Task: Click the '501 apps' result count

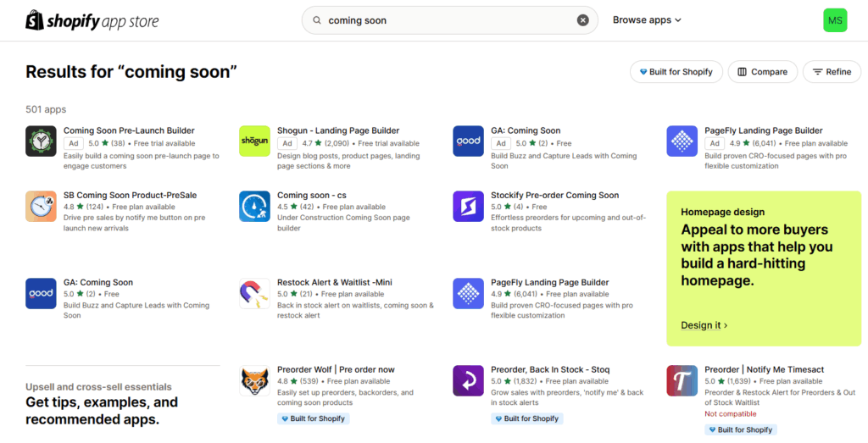Action: point(46,109)
